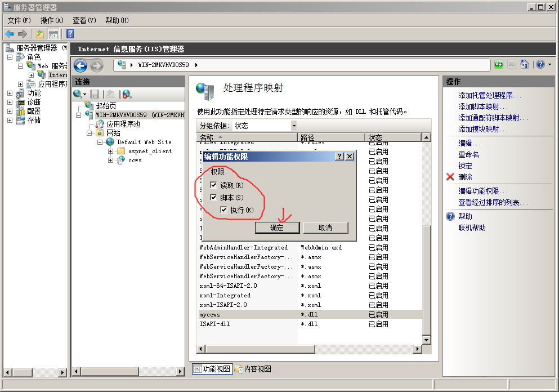Image resolution: width=559 pixels, height=392 pixels.
Task: Open the 分组依据 dropdown showing 状态
Action: click(x=293, y=126)
